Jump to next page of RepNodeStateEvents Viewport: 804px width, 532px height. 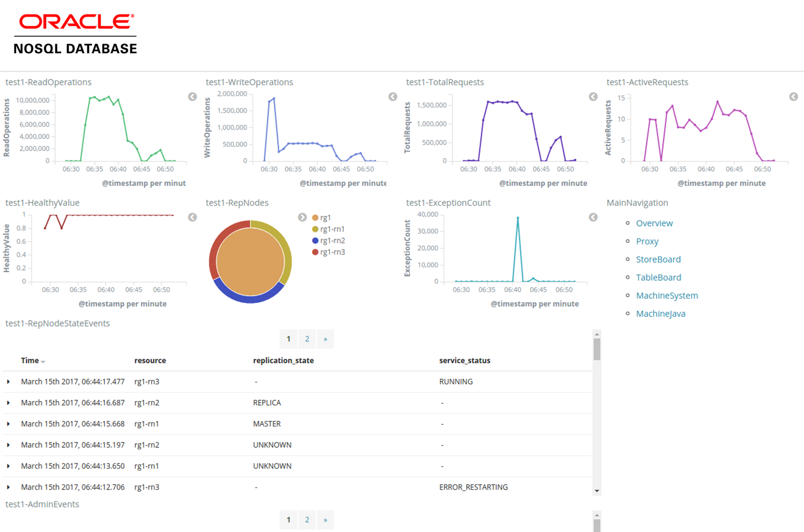click(x=325, y=339)
